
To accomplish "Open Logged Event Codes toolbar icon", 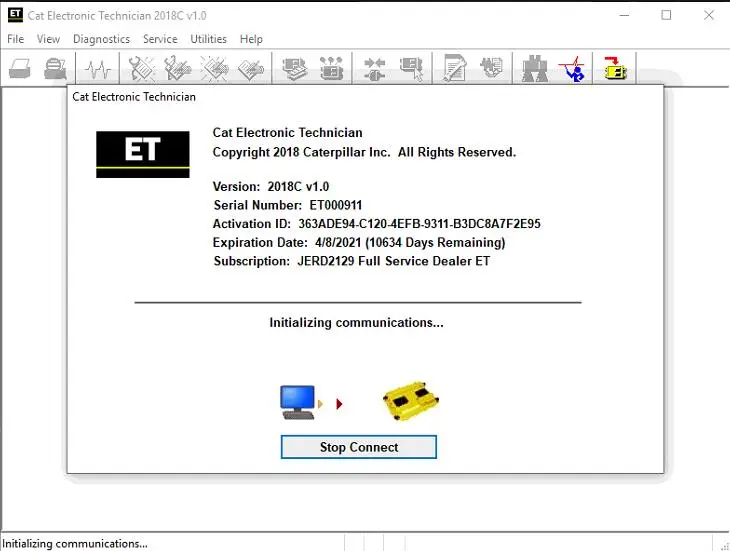I will point(250,69).
